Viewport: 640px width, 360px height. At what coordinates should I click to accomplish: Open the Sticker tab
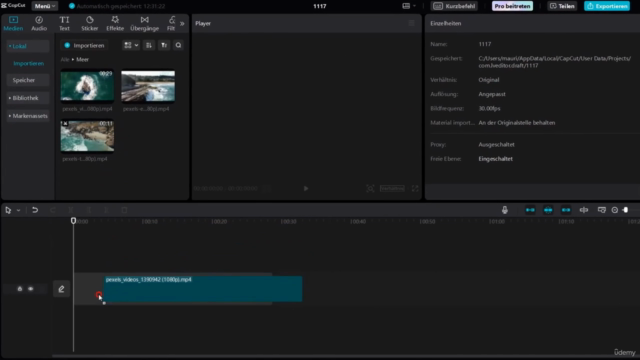pos(89,23)
